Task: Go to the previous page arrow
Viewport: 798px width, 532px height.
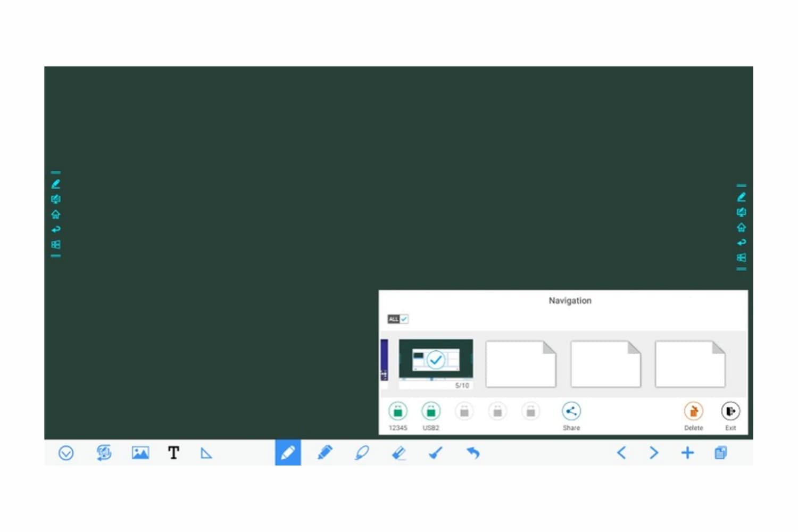Action: tap(621, 453)
